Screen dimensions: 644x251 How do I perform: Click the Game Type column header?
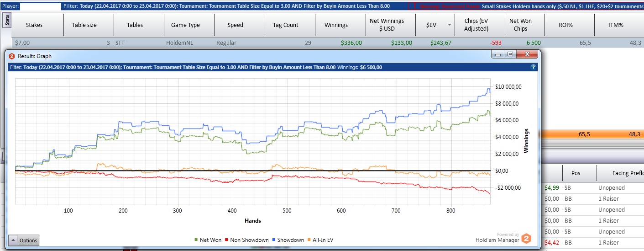pyautogui.click(x=185, y=25)
